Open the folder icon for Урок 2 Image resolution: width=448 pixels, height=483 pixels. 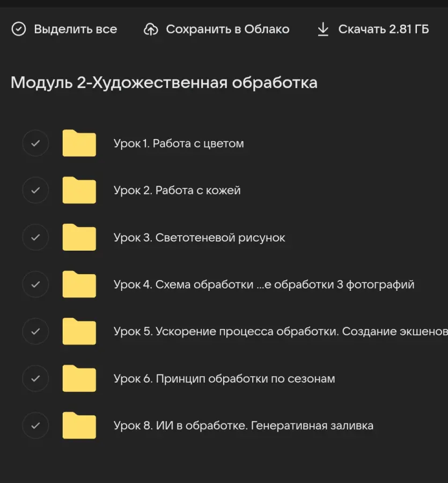point(79,190)
